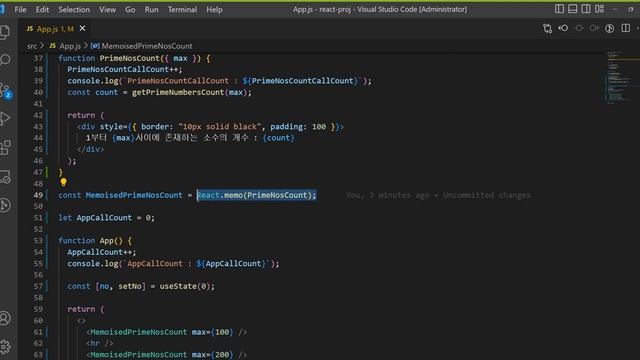
Task: Click the 'Uncommitted changes' blame annotation
Action: [x=487, y=195]
